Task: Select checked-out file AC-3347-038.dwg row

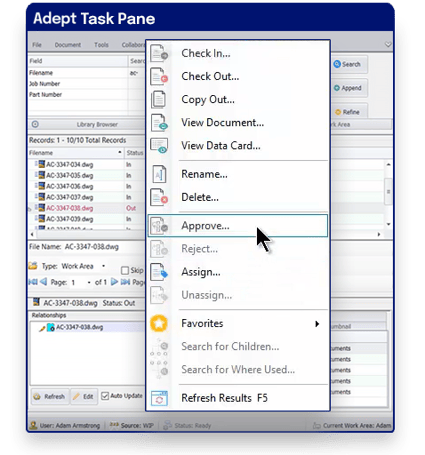Action: (87, 208)
